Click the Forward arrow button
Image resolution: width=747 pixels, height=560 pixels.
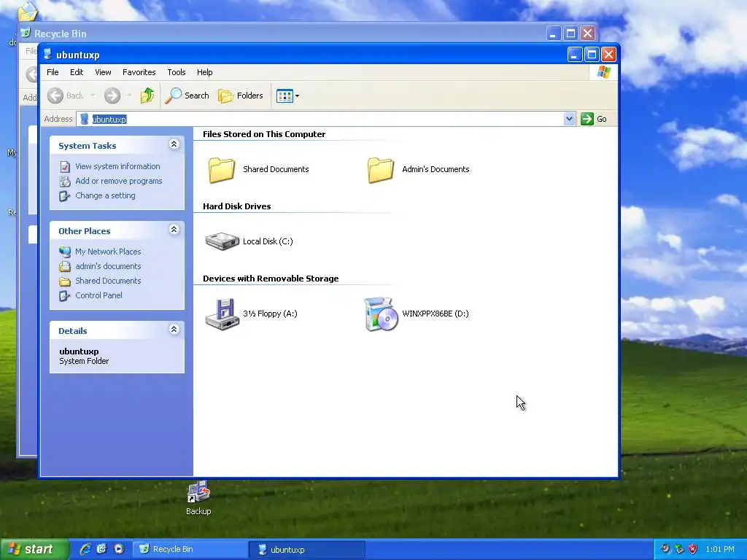tap(112, 96)
